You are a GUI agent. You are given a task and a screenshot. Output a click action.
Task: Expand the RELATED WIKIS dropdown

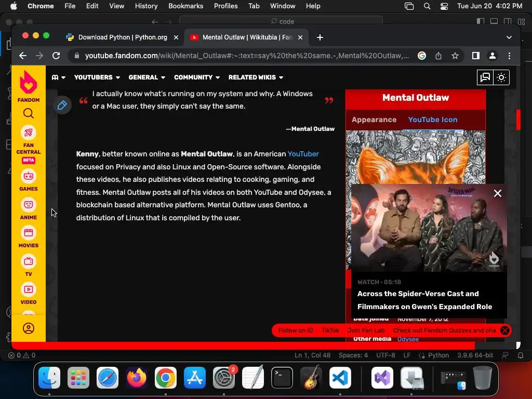pyautogui.click(x=256, y=77)
